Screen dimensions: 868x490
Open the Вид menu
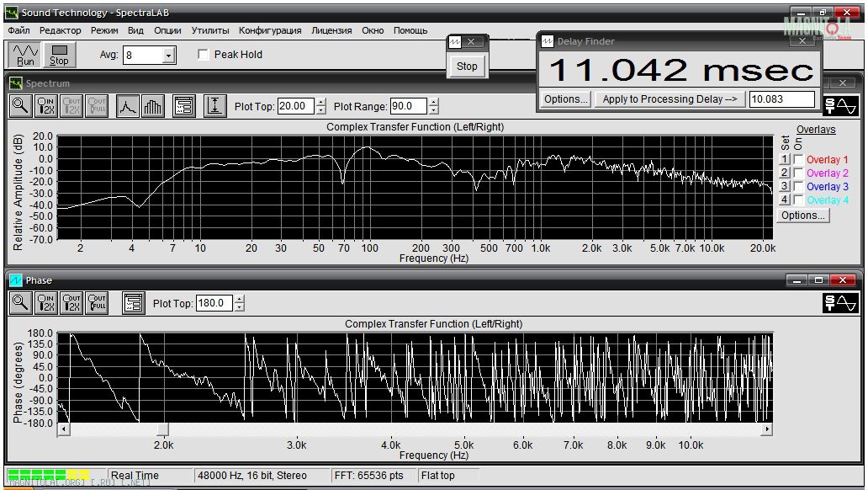click(x=135, y=30)
